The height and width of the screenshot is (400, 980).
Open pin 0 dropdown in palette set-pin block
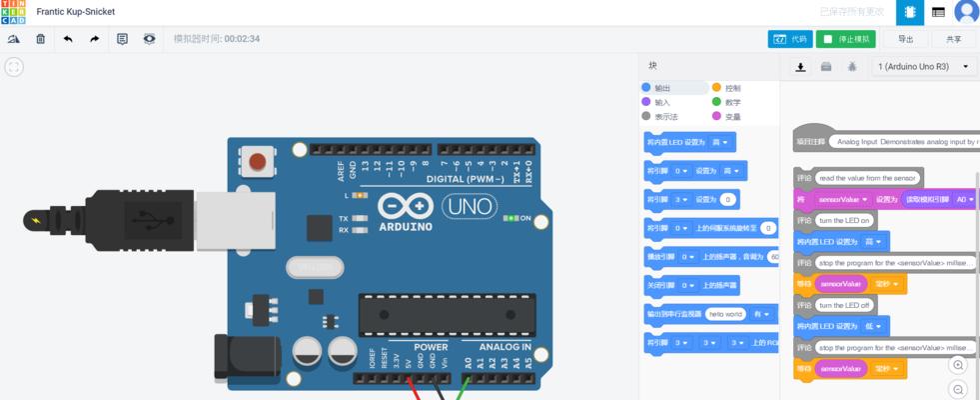click(683, 171)
